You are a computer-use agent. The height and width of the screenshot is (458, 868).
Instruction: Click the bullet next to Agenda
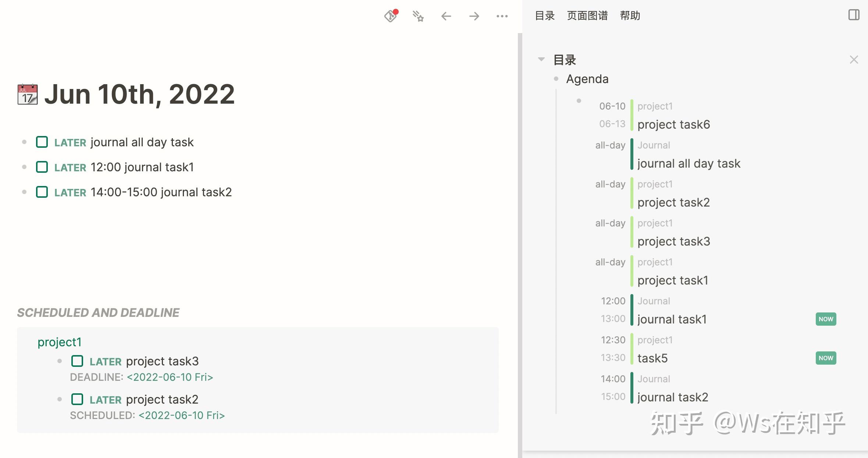[x=556, y=79]
